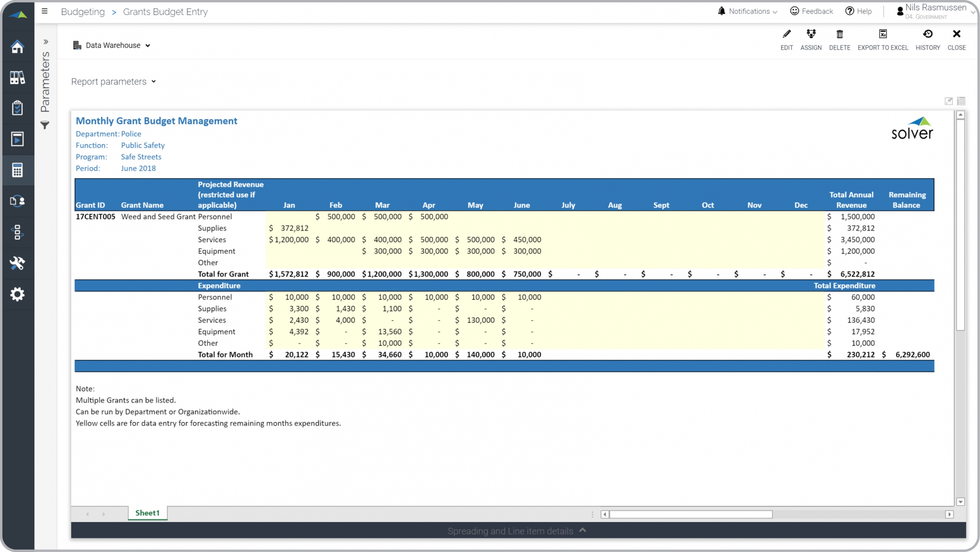Viewport: 980px width, 552px height.
Task: Open the Notifications dropdown
Action: point(748,11)
